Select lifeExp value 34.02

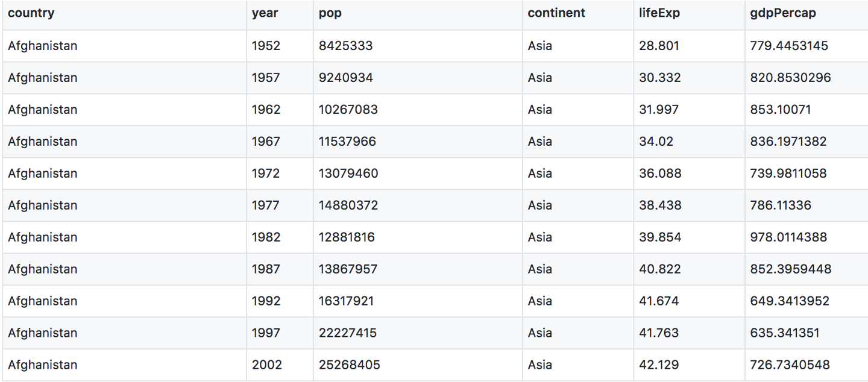pos(656,142)
